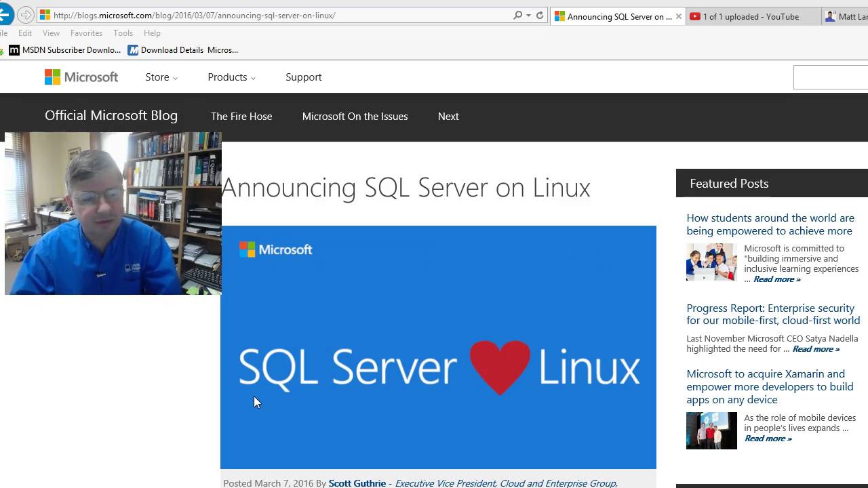Open 'How students around the world' post
Image resolution: width=868 pixels, height=488 pixels.
[x=770, y=224]
